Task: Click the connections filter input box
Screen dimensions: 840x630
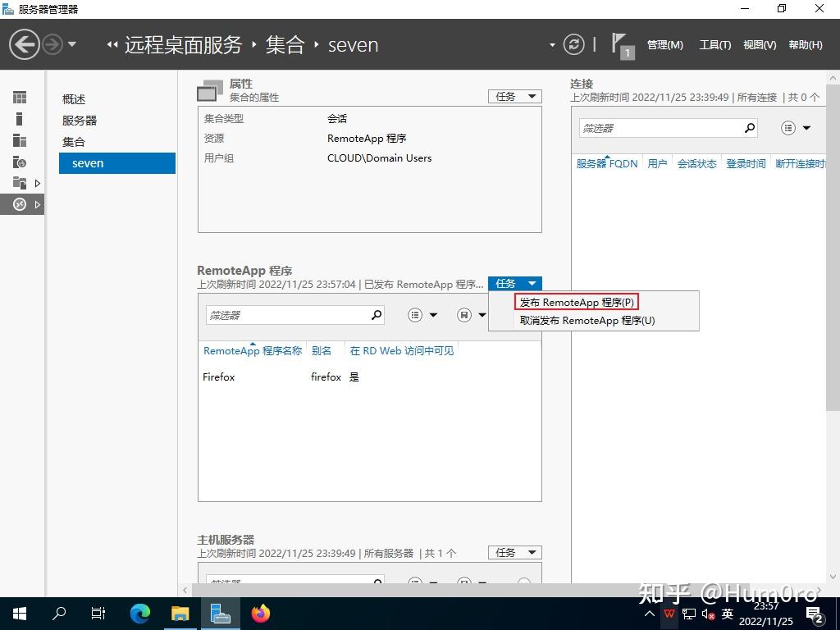Action: coord(662,128)
